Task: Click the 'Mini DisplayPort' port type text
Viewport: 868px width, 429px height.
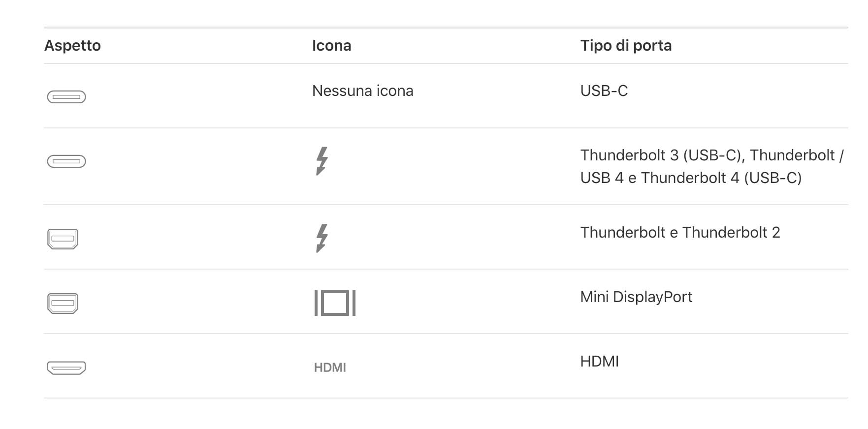Action: tap(636, 297)
